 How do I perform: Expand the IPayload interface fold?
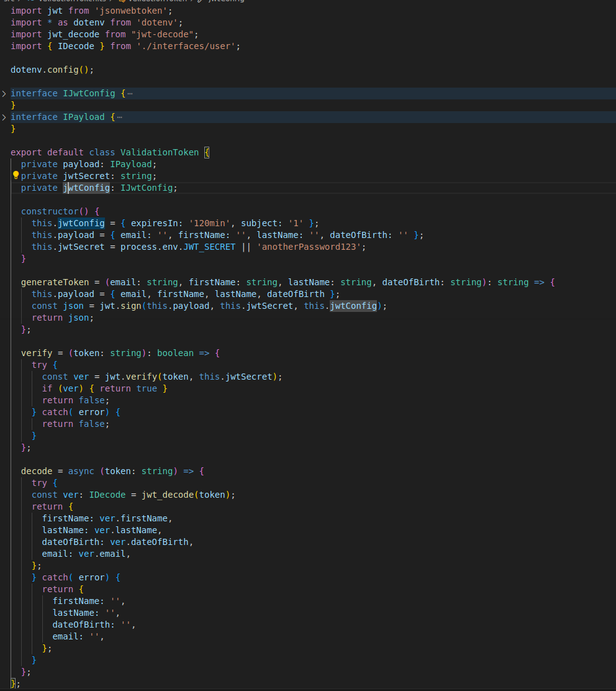(4, 116)
